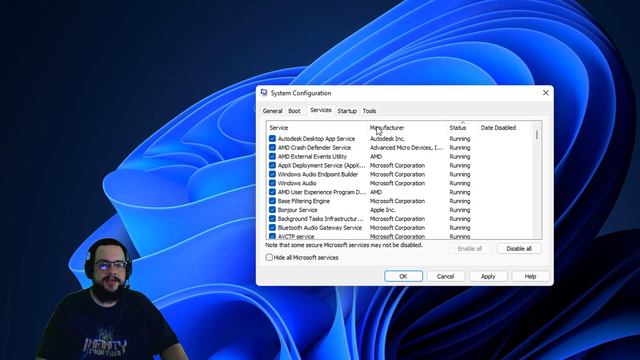Uncheck Background Tasks Infrastructure checkbox
The image size is (640, 360).
[272, 219]
